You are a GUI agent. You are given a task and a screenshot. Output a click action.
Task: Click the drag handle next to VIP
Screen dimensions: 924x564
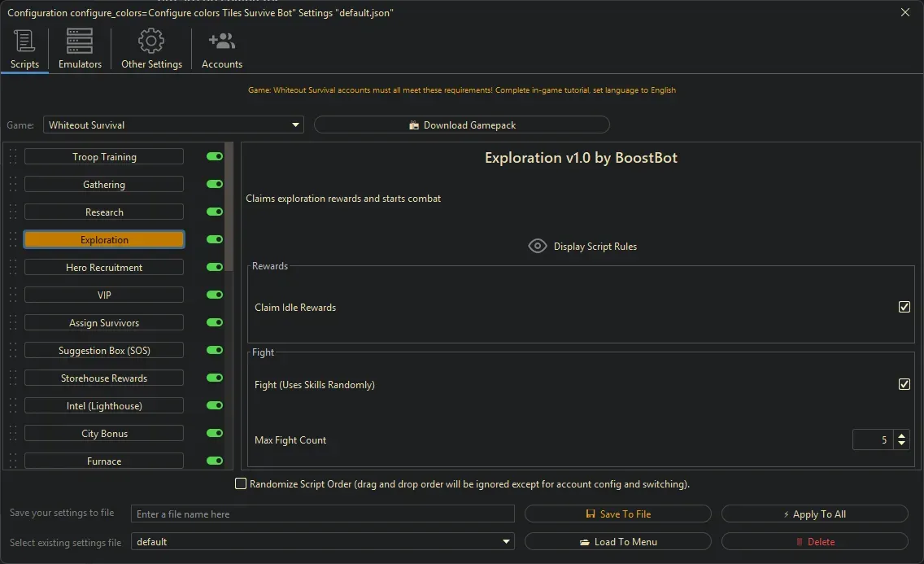13,295
